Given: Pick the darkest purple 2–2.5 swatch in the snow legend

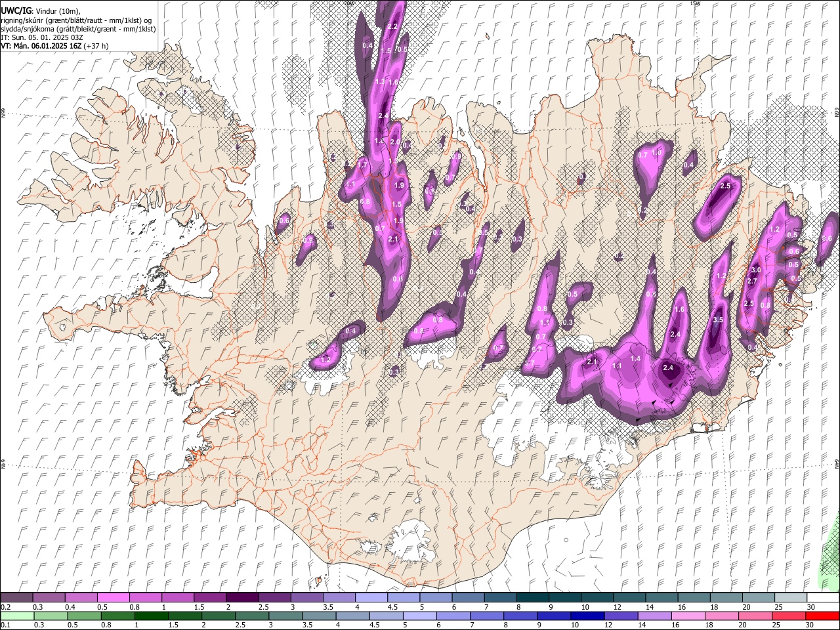Looking at the screenshot, I should pos(242,598).
